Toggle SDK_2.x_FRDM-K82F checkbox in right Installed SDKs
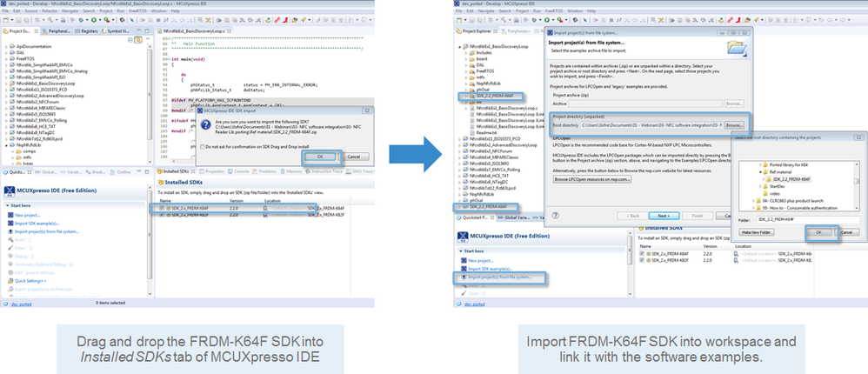Screen dimensions: 868x374 tap(642, 260)
